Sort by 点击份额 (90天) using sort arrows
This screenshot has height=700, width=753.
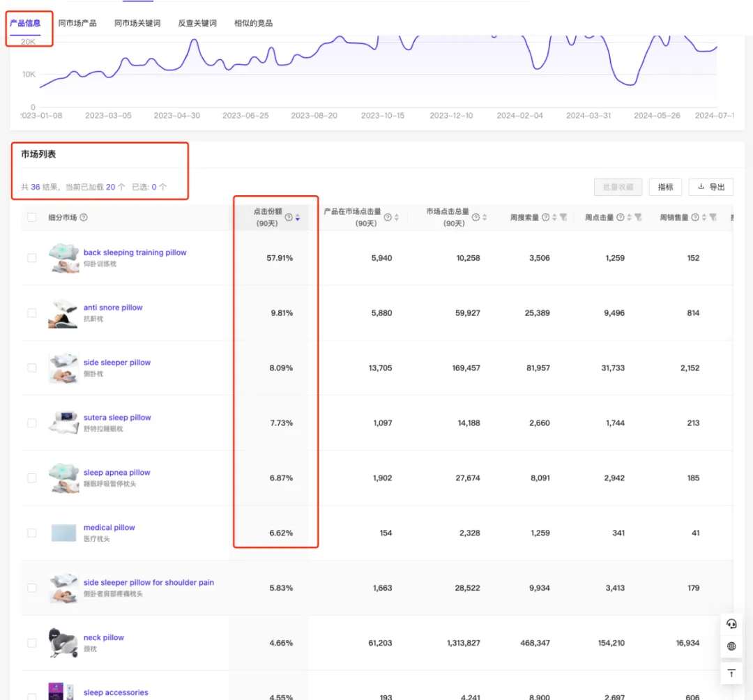[x=298, y=218]
